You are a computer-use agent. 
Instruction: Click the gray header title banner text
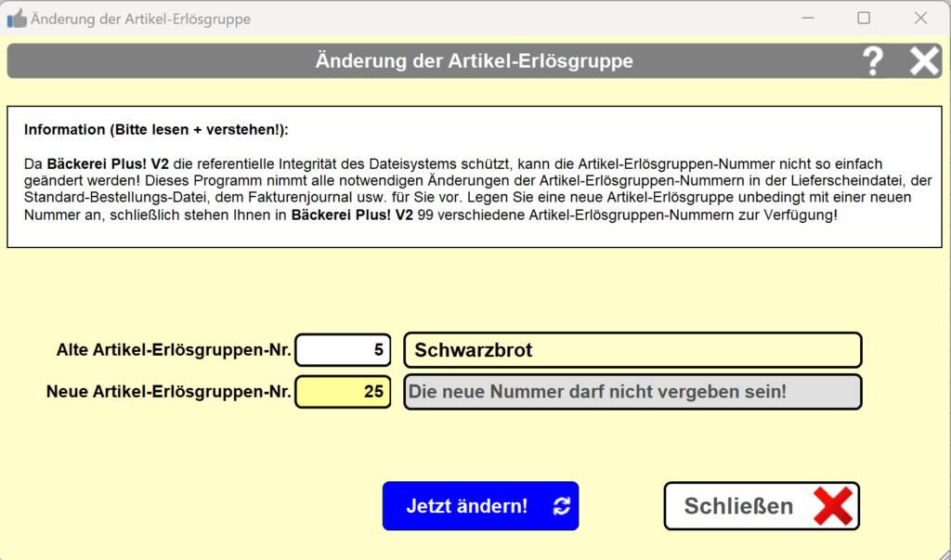(474, 61)
